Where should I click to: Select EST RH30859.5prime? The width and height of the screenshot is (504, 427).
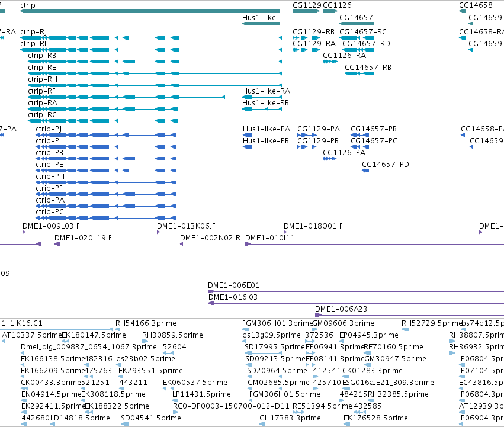click(x=145, y=341)
